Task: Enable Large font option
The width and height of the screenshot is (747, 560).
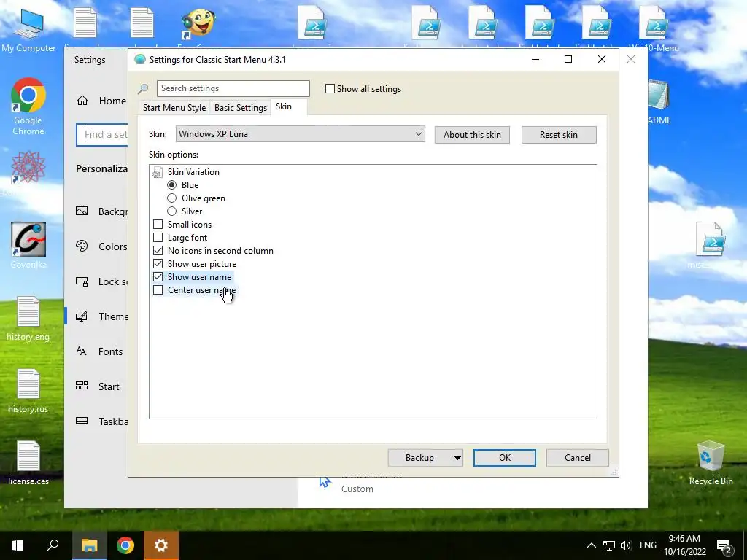Action: point(158,237)
